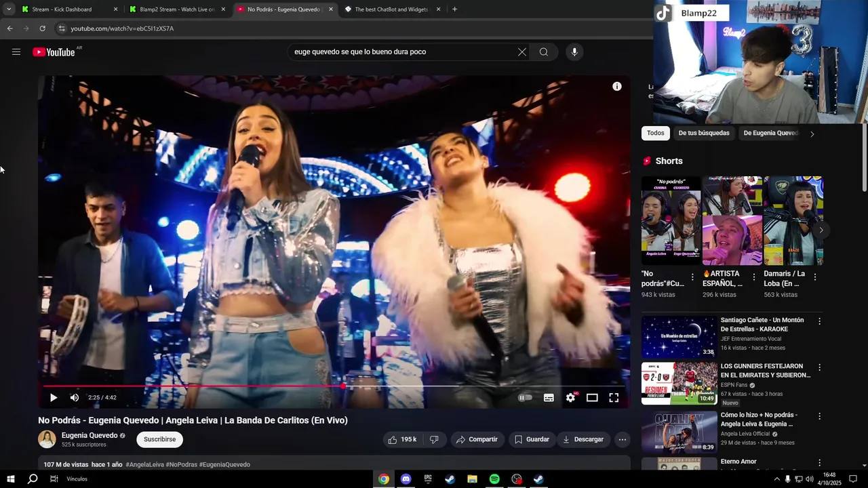This screenshot has height=488, width=868.
Task: Open the tab search dropdown
Action: pos(9,9)
